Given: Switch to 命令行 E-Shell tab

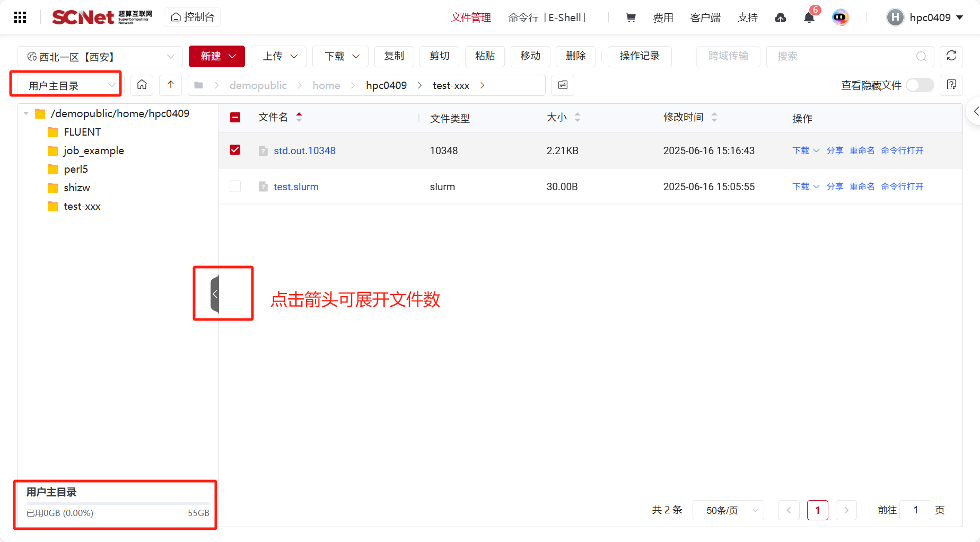Looking at the screenshot, I should click(548, 17).
